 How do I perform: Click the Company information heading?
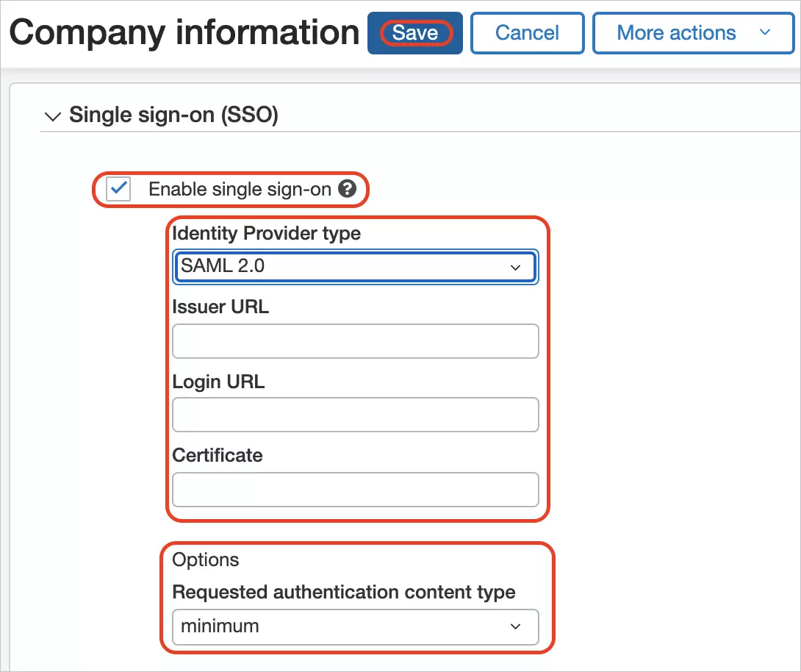pos(184,32)
